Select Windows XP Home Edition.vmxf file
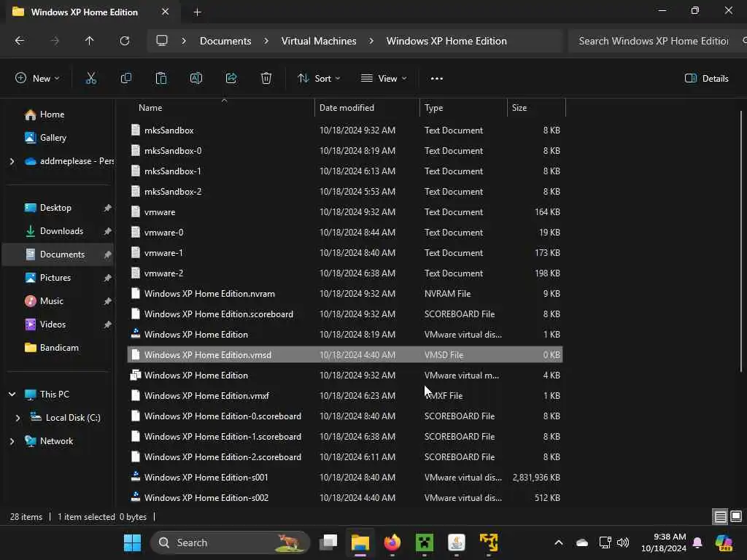This screenshot has width=747, height=560. tap(345, 396)
